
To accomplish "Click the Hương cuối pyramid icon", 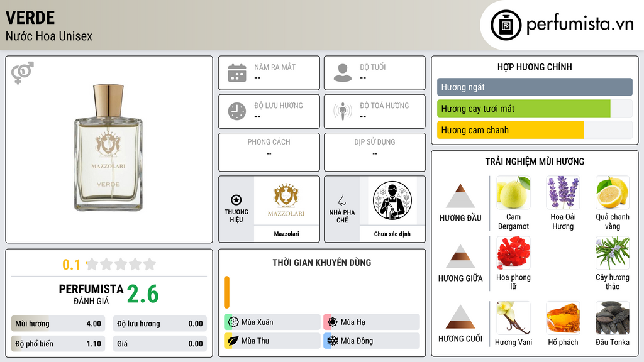I will pyautogui.click(x=460, y=317).
